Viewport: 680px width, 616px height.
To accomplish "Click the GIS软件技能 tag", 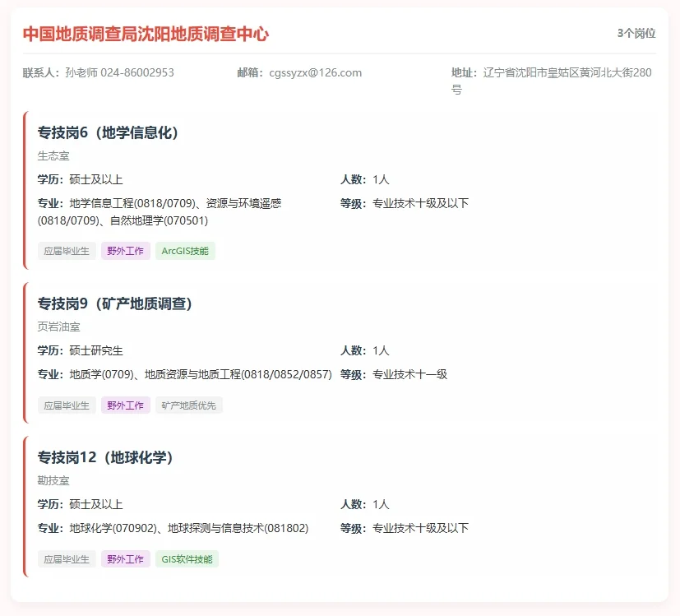I will pyautogui.click(x=187, y=559).
